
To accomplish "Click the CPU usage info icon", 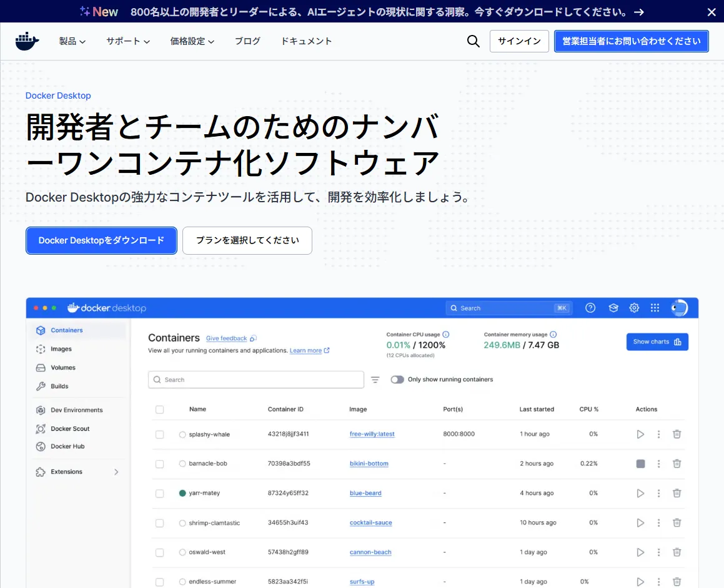I will click(445, 334).
